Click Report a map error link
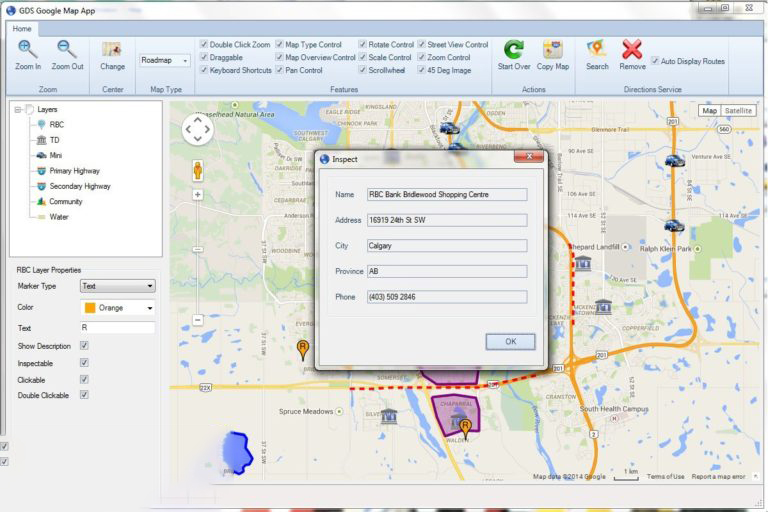 718,476
